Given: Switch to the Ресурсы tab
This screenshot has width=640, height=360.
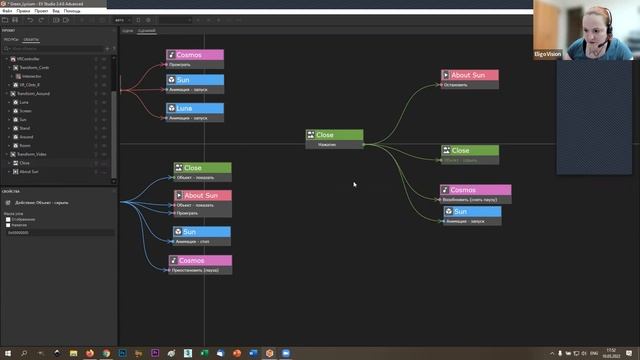Looking at the screenshot, I should tap(11, 40).
